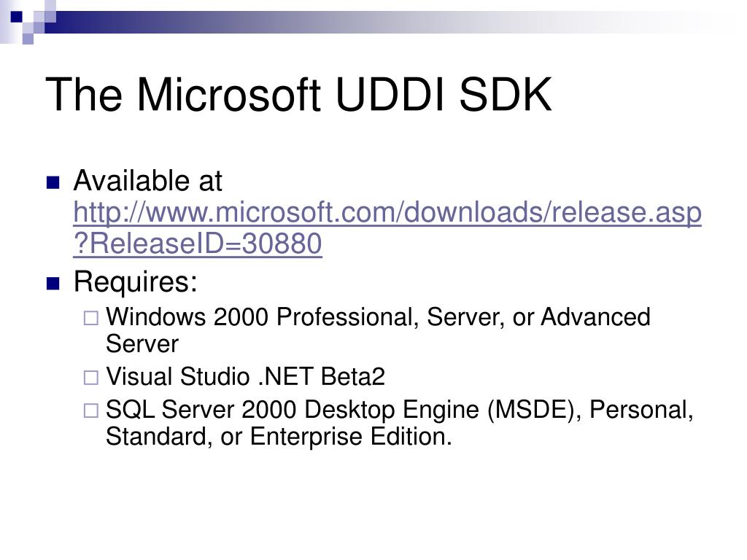Click the blue bullet beside Requires:
The width and height of the screenshot is (747, 560).
tap(53, 284)
